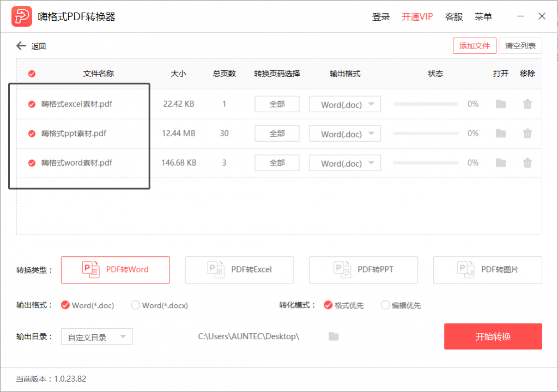Click the 文件名称 column header
The width and height of the screenshot is (558, 392).
tap(98, 74)
